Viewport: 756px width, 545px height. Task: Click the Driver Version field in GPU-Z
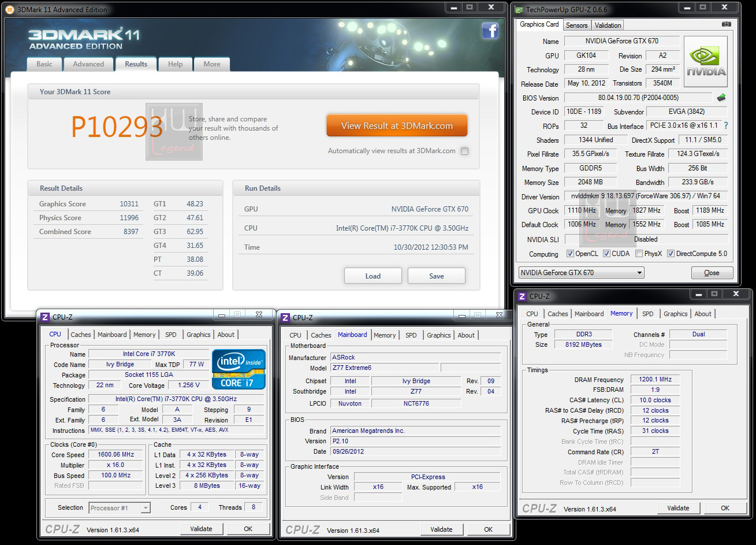pos(646,196)
